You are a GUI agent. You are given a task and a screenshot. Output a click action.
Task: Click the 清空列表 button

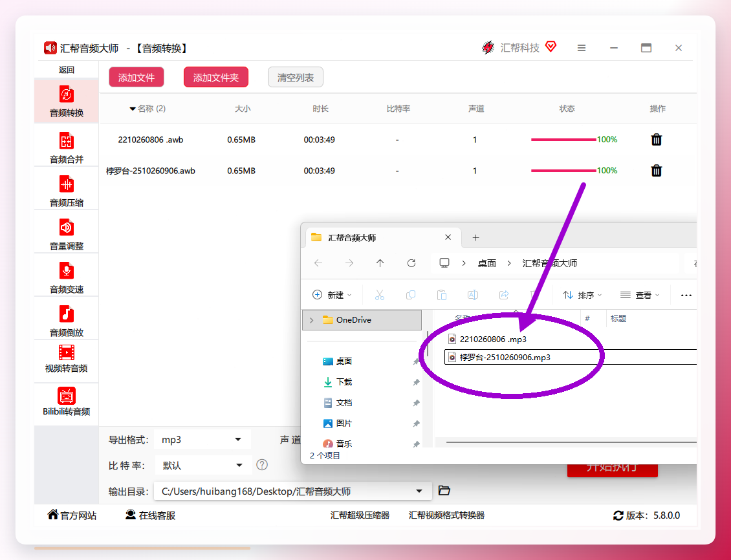click(x=296, y=78)
